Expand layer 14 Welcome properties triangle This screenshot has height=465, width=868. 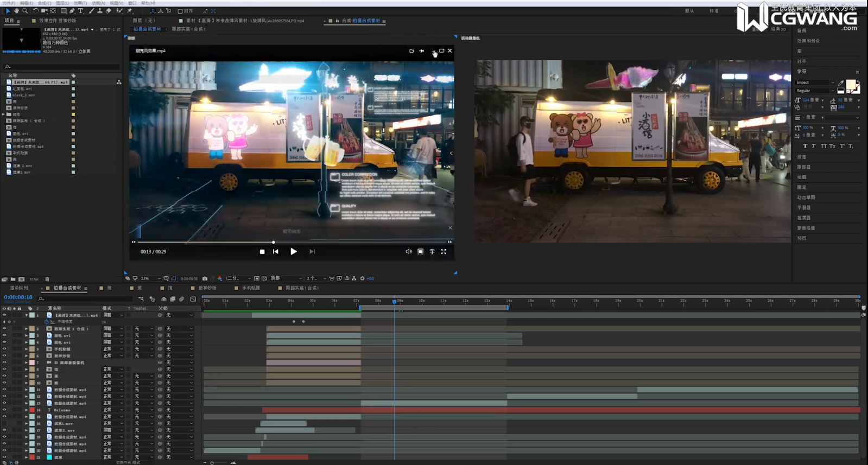pos(26,410)
